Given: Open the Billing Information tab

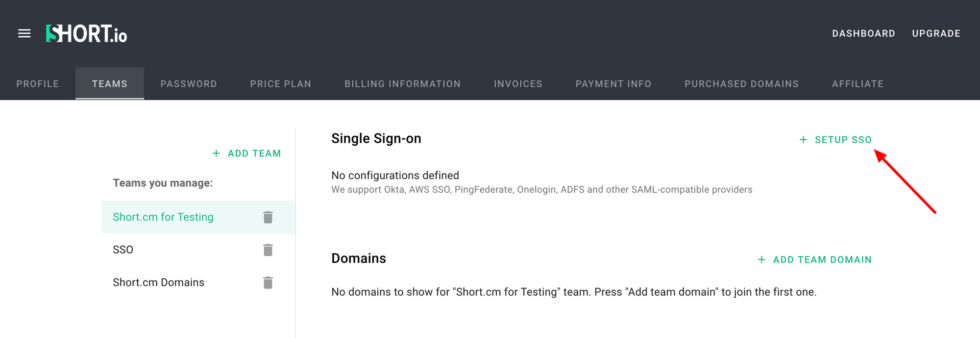Looking at the screenshot, I should pos(402,84).
